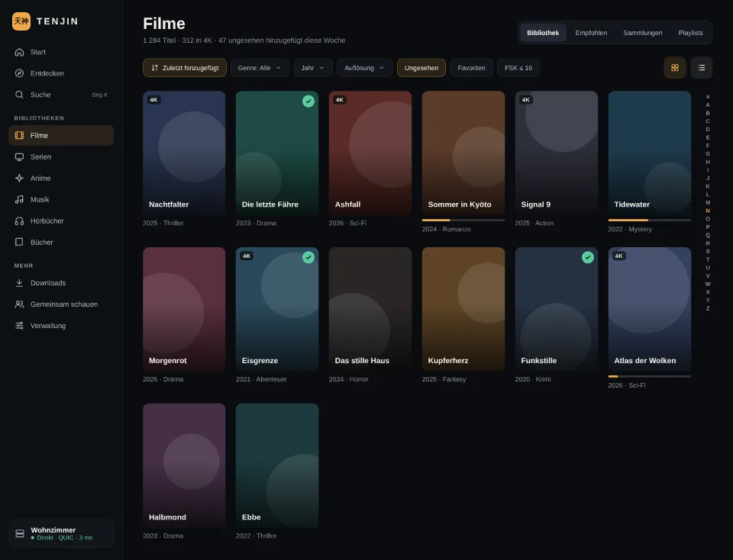
Task: Switch to the Playlists tab
Action: pos(690,33)
